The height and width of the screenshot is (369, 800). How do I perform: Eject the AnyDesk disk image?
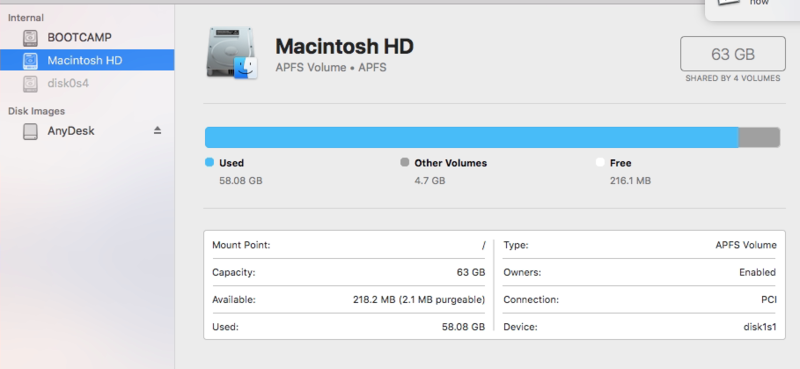(x=157, y=131)
